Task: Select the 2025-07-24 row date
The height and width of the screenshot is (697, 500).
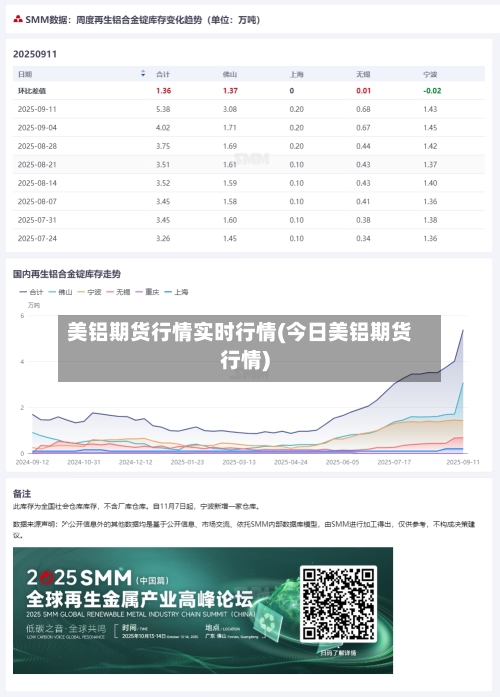Action: pos(37,238)
